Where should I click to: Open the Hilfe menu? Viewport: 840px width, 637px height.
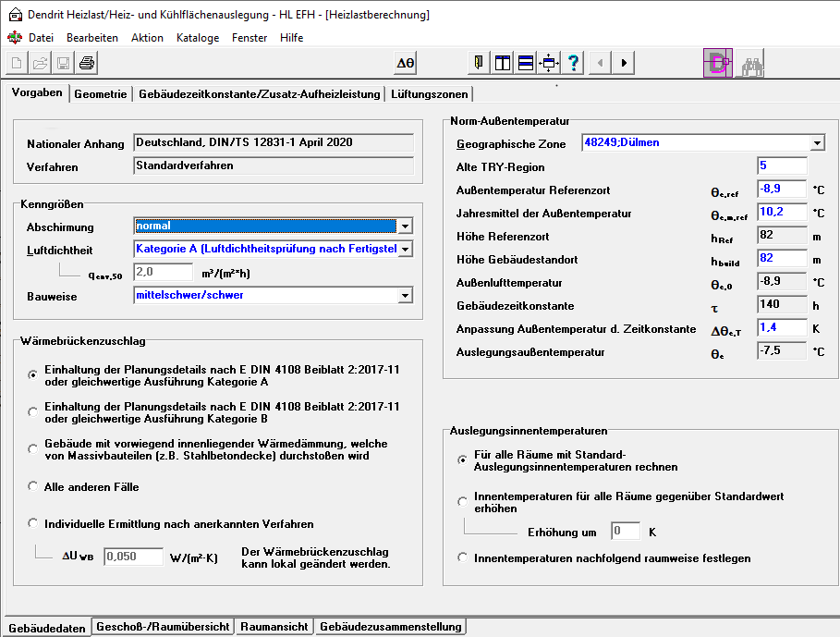(291, 38)
